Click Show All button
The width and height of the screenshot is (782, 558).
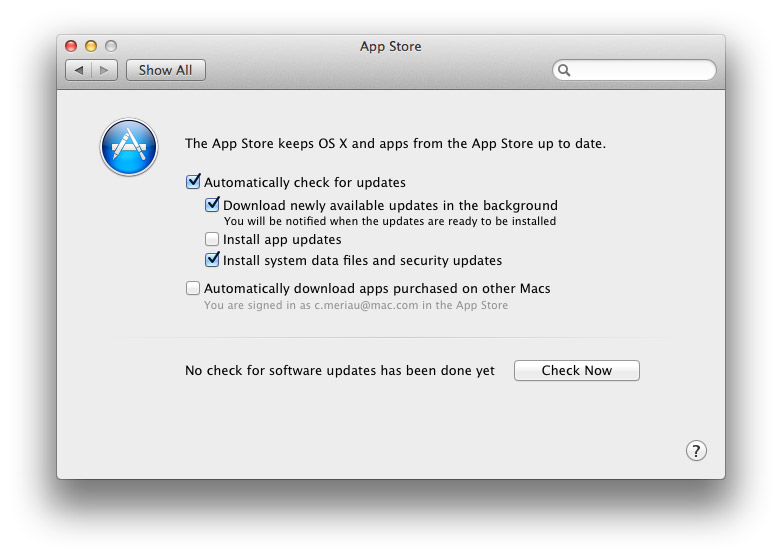click(166, 70)
